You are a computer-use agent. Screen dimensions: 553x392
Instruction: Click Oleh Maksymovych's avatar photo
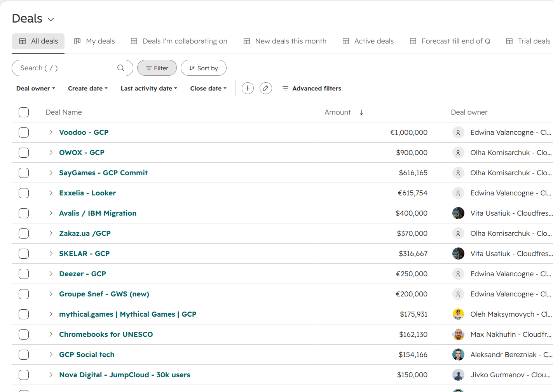click(458, 314)
